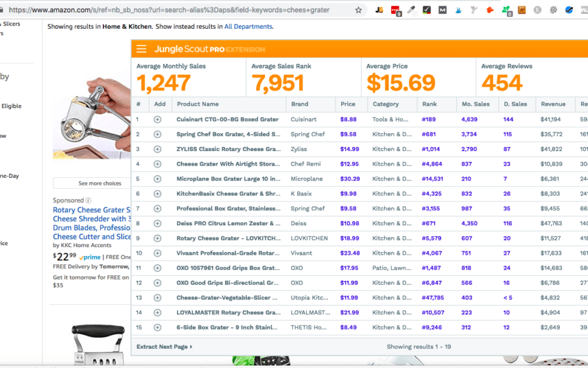Add ZYLISS Classic Rotary Cheese Grater product
Screen dimensions: 588x368
pyautogui.click(x=157, y=149)
